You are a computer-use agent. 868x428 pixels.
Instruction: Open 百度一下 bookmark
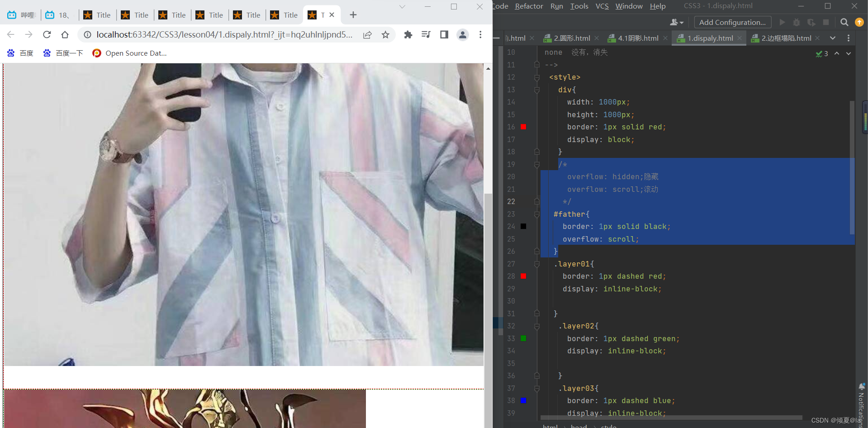(63, 53)
